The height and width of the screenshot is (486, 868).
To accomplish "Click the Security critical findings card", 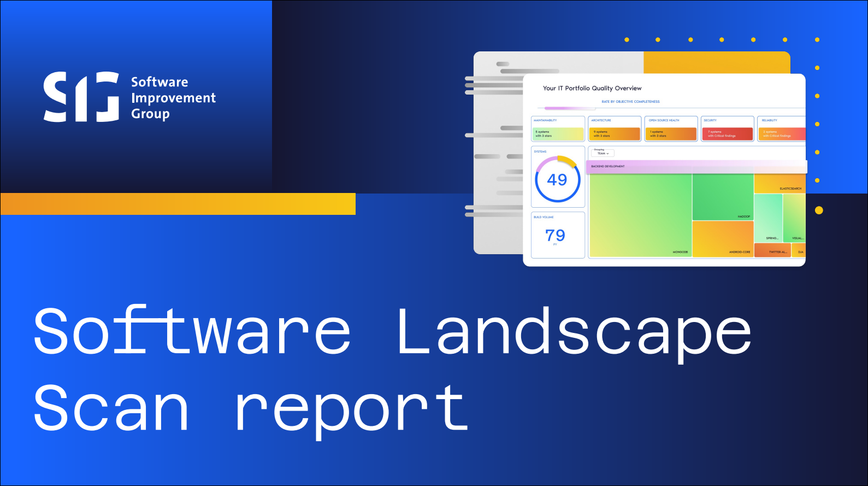I will pyautogui.click(x=727, y=129).
